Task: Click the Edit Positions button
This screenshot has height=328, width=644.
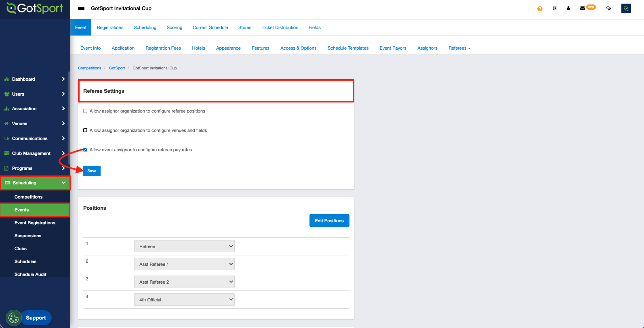Action: point(329,221)
